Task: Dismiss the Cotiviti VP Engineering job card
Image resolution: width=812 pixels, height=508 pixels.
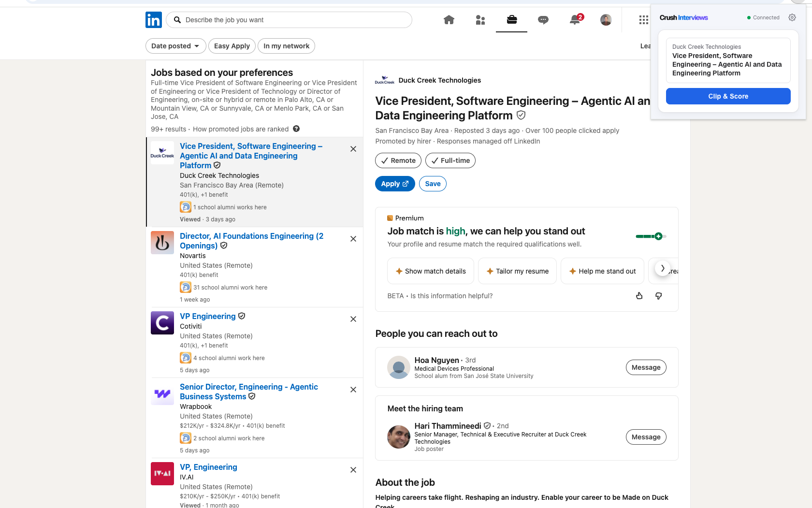Action: (x=353, y=319)
